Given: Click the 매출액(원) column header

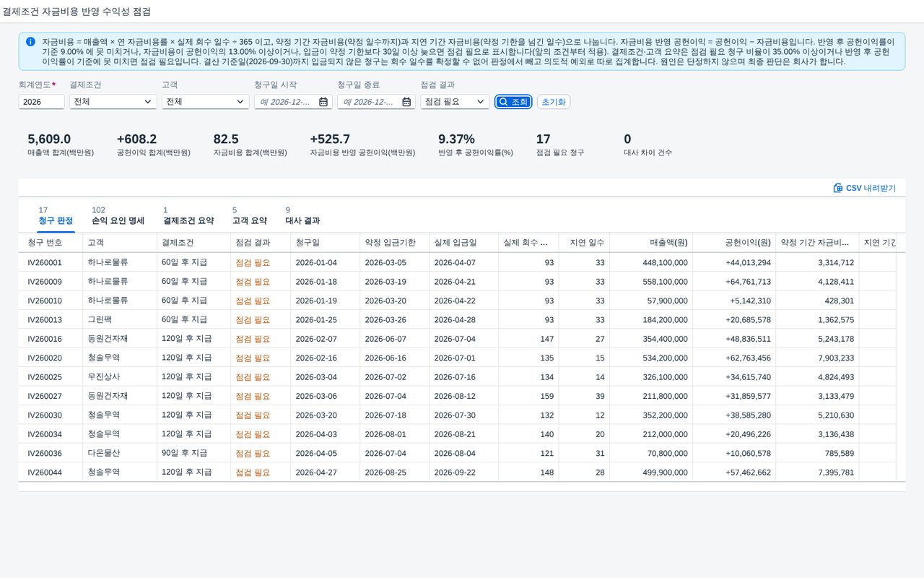Looking at the screenshot, I should [x=651, y=243].
